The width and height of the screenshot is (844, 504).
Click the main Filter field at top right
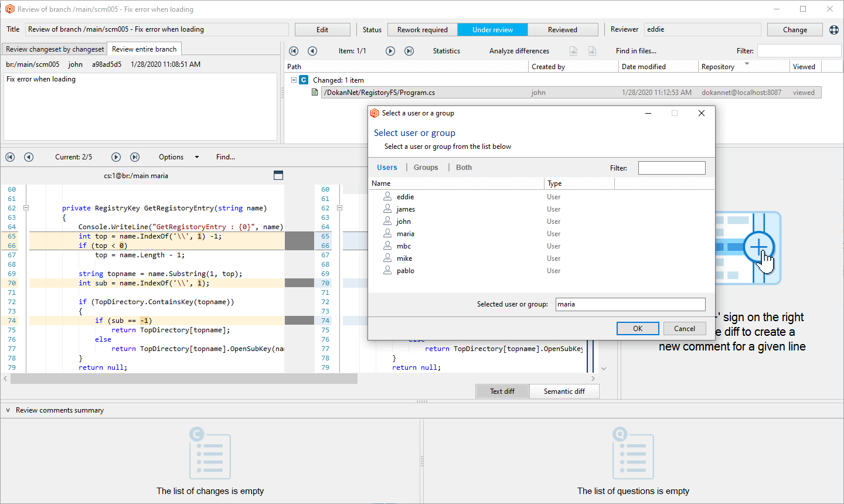click(x=799, y=51)
